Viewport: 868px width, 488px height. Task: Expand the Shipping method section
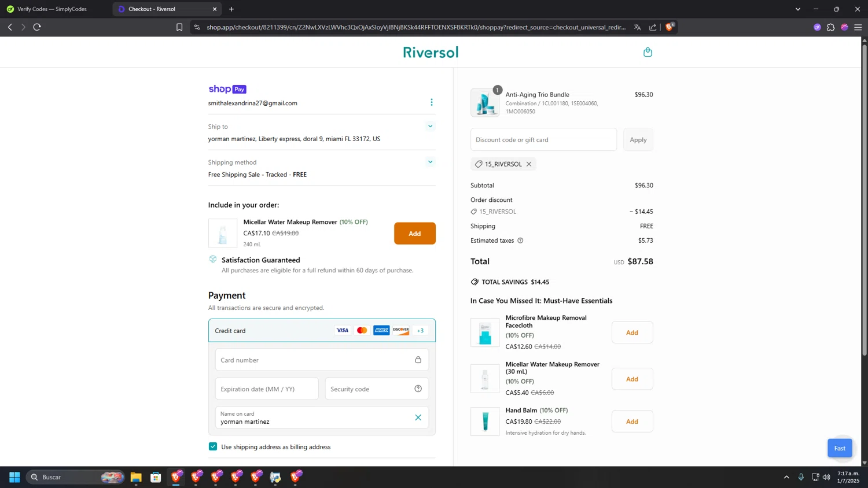point(430,162)
